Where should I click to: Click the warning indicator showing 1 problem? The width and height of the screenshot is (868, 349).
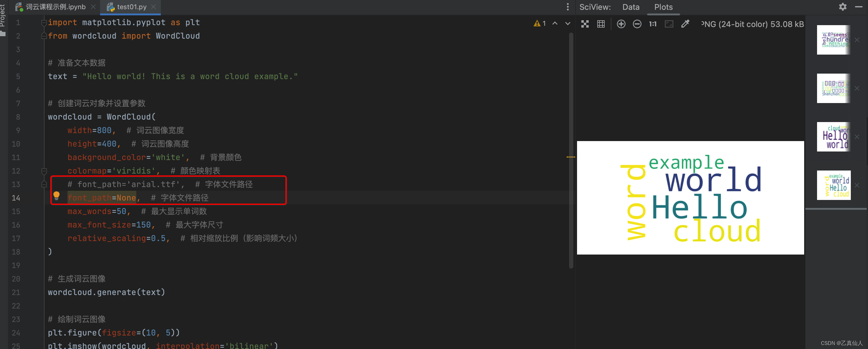pos(540,24)
